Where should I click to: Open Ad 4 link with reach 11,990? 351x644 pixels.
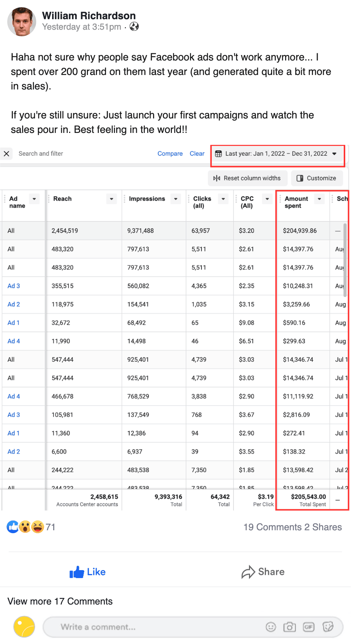[x=14, y=341]
